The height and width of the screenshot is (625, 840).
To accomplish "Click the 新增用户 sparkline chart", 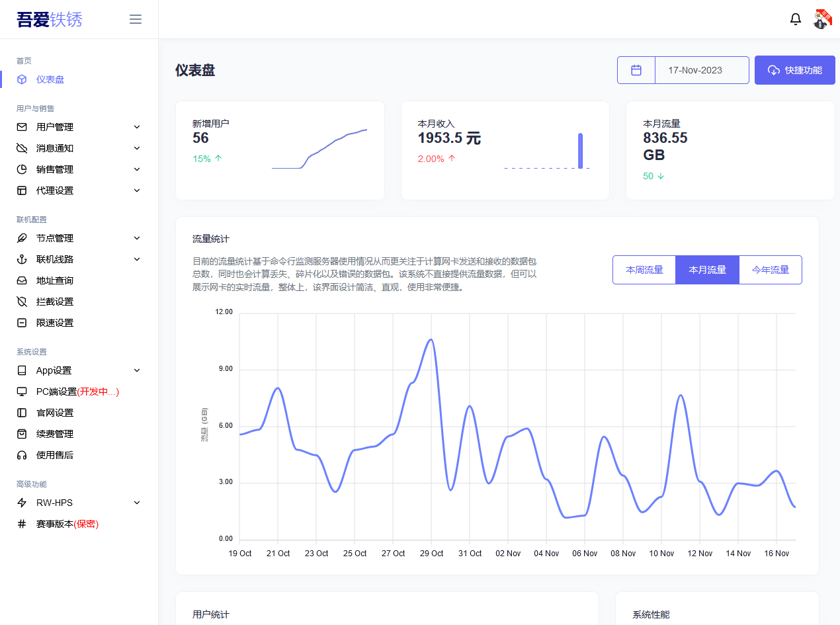I will click(x=319, y=149).
